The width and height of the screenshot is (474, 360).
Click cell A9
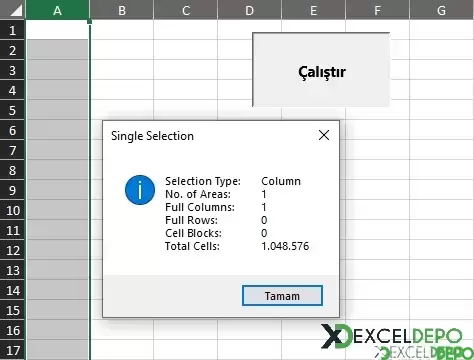pyautogui.click(x=57, y=190)
